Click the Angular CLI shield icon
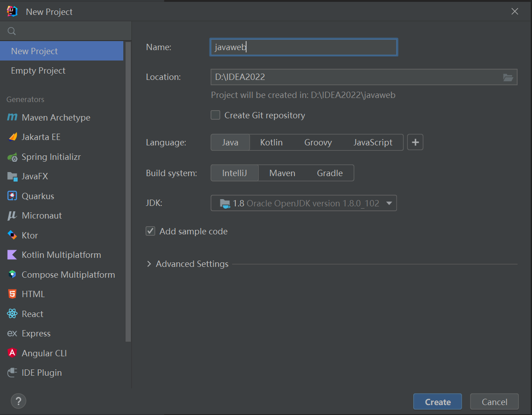This screenshot has width=532, height=415. tap(12, 353)
